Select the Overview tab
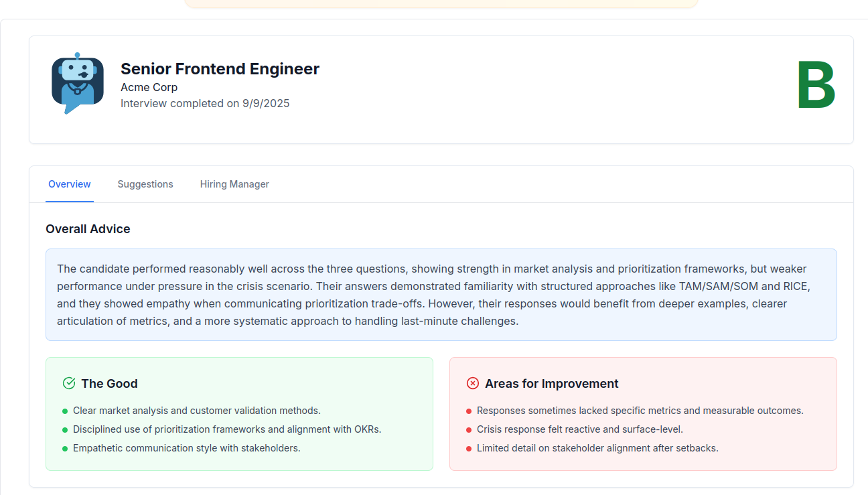This screenshot has width=868, height=495. (x=69, y=184)
